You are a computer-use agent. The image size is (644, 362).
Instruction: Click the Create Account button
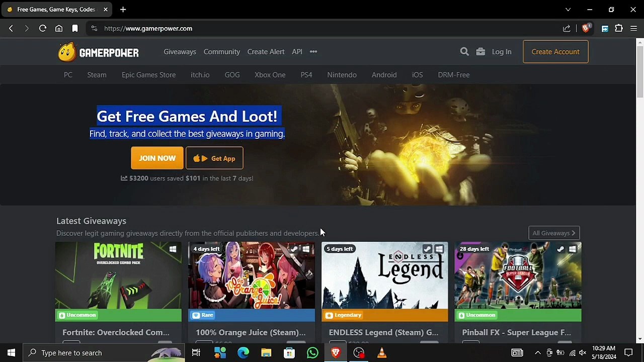point(555,52)
